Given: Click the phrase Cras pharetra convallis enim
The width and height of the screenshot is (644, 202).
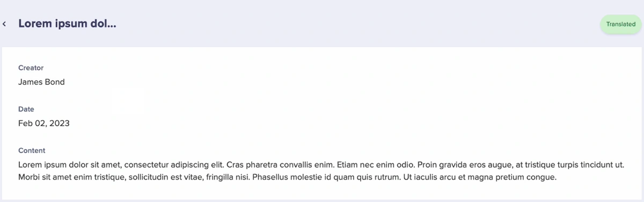Looking at the screenshot, I should tap(281, 164).
